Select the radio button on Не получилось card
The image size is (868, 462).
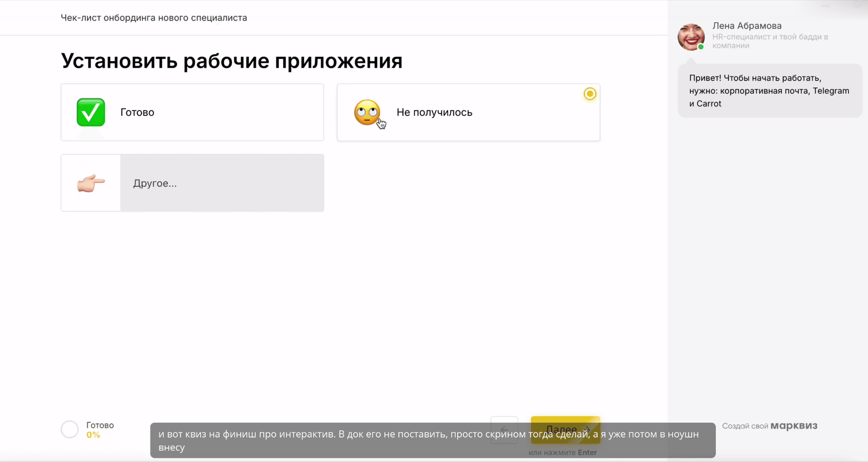[590, 94]
